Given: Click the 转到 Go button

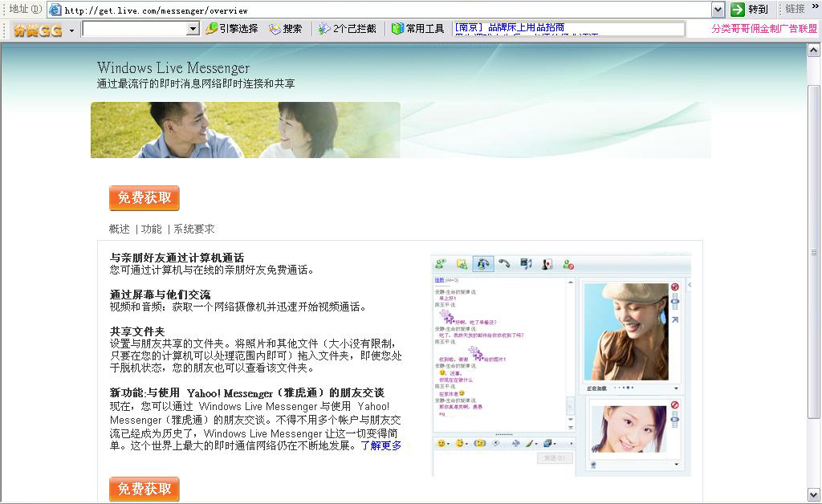Looking at the screenshot, I should (x=750, y=10).
